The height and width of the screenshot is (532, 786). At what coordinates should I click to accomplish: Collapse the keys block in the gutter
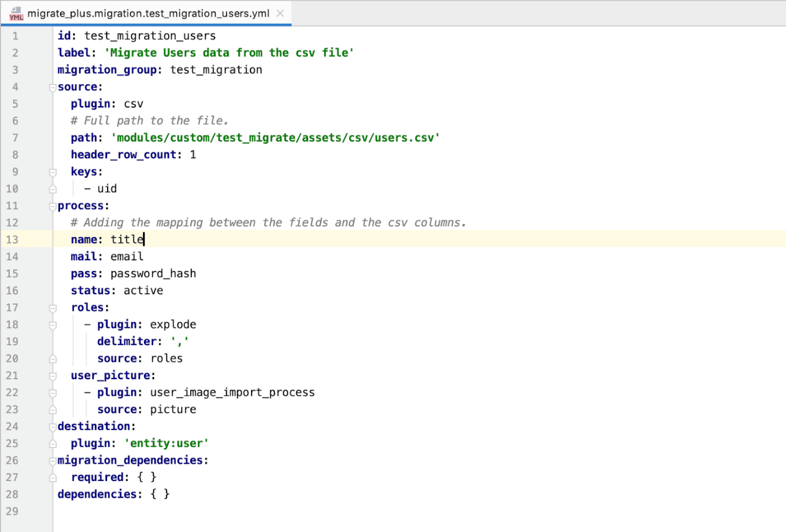click(53, 172)
